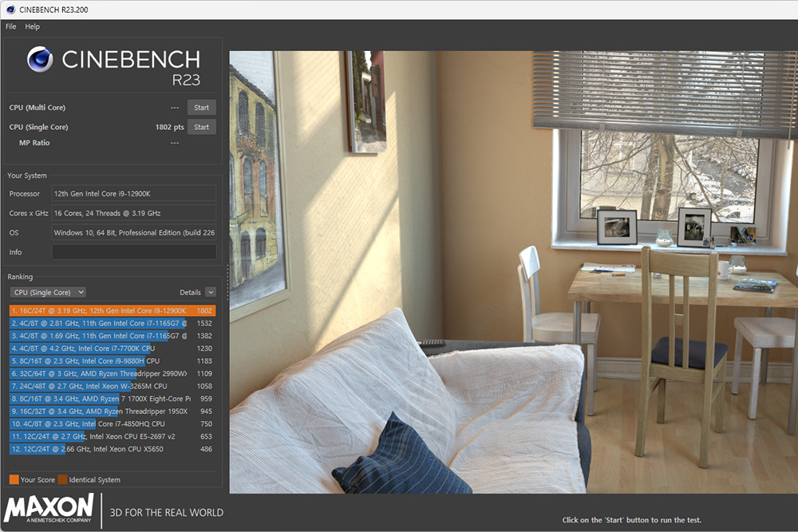Open the File menu
The height and width of the screenshot is (532, 798).
(x=10, y=26)
